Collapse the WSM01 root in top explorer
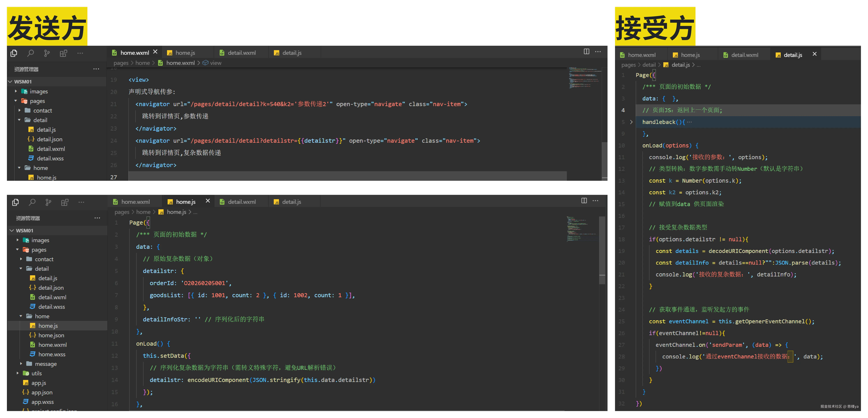The width and height of the screenshot is (868, 418). (10, 82)
